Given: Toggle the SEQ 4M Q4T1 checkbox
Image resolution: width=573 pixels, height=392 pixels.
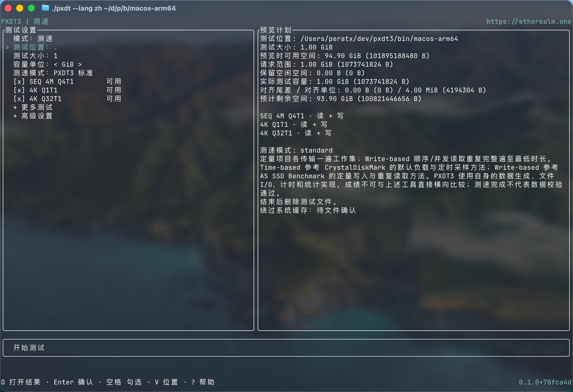Looking at the screenshot, I should click(19, 82).
